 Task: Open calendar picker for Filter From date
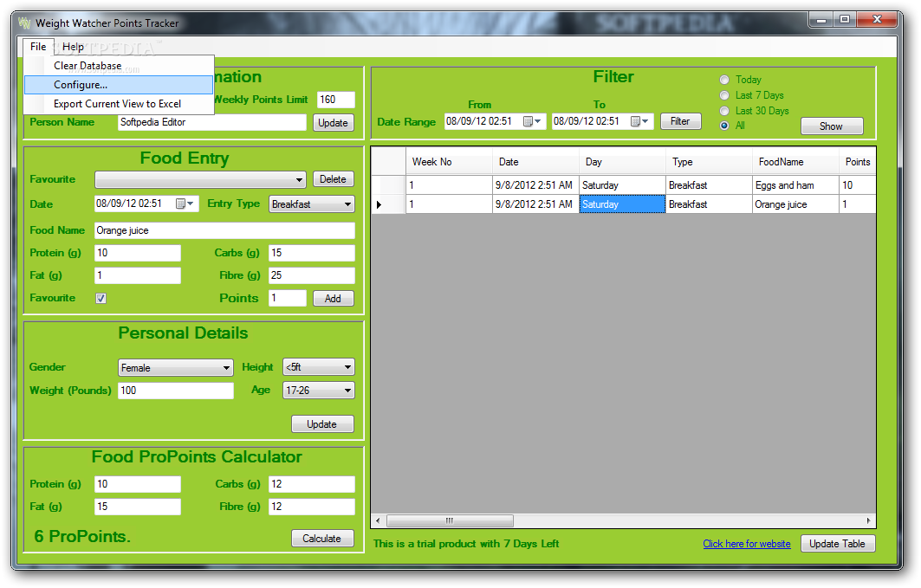532,121
